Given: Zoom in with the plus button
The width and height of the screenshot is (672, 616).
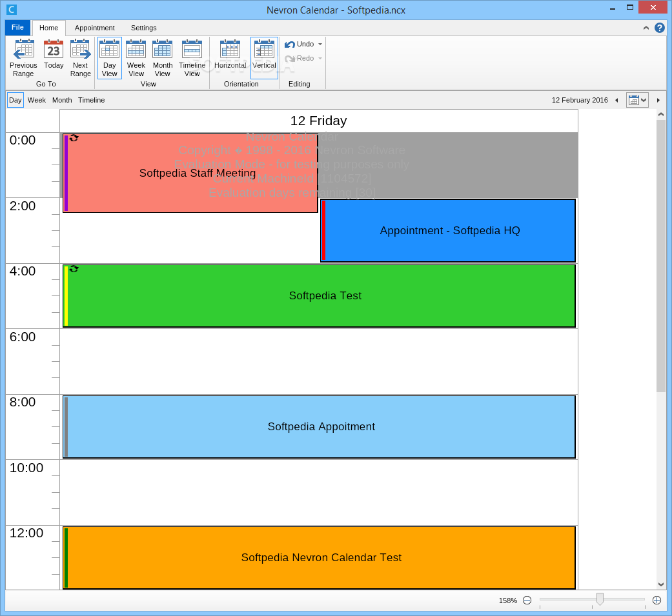Looking at the screenshot, I should pos(657,601).
